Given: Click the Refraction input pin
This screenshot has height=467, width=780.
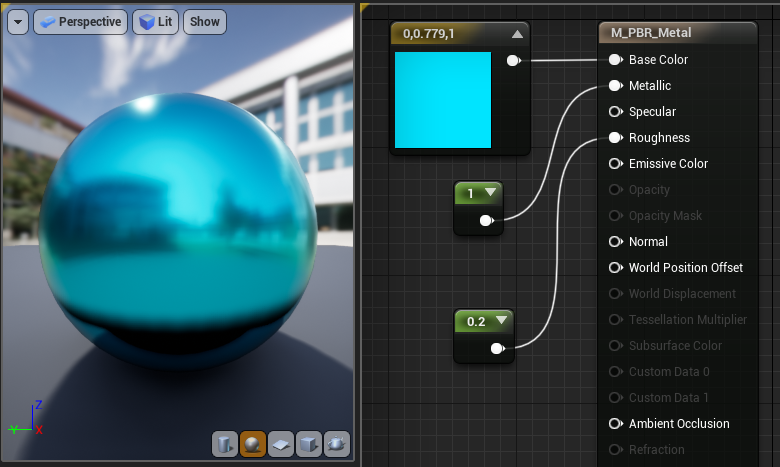Looking at the screenshot, I should point(616,450).
